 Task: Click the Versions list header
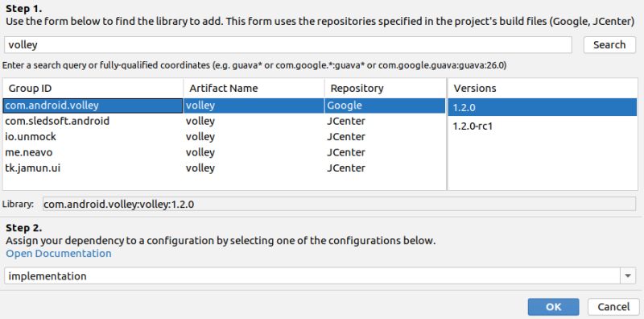(543, 89)
